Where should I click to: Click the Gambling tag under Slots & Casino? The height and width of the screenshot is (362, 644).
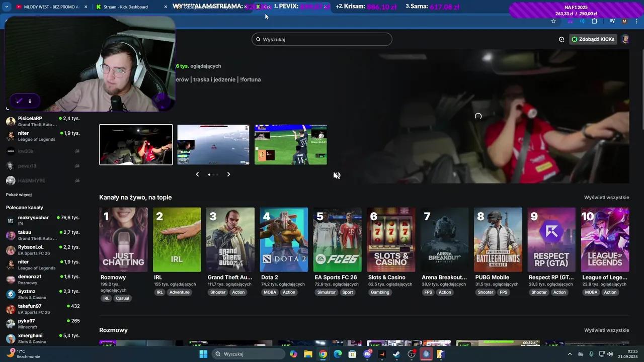pos(380,292)
